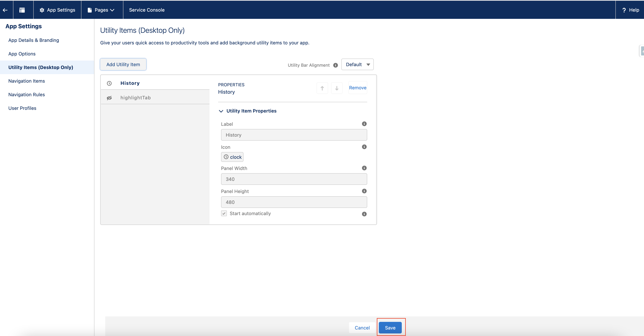Click the Remove link for History

pos(357,88)
